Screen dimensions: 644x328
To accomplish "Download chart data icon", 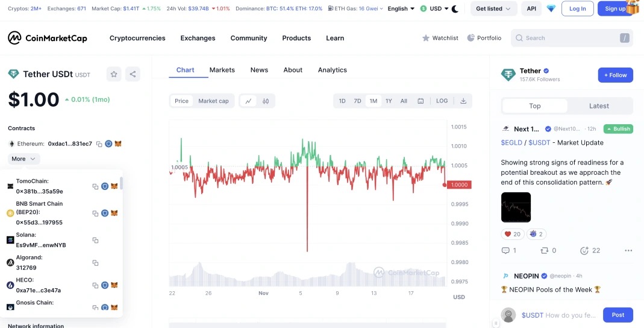I will click(463, 101).
